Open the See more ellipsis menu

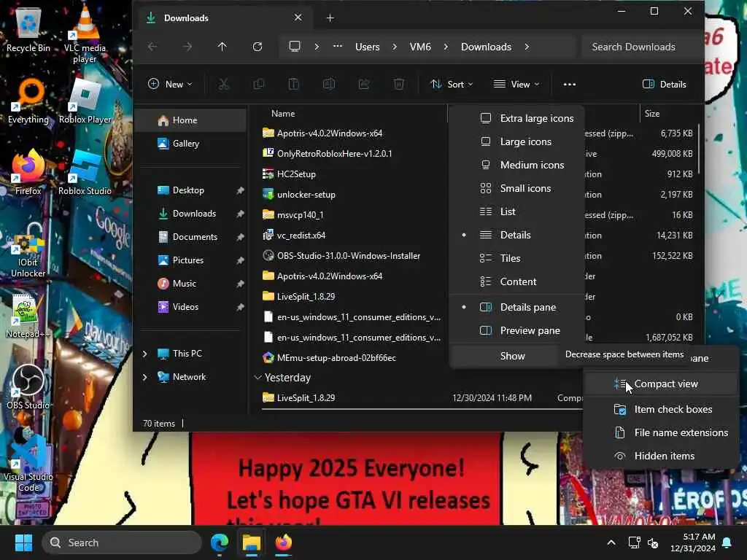[x=569, y=85]
